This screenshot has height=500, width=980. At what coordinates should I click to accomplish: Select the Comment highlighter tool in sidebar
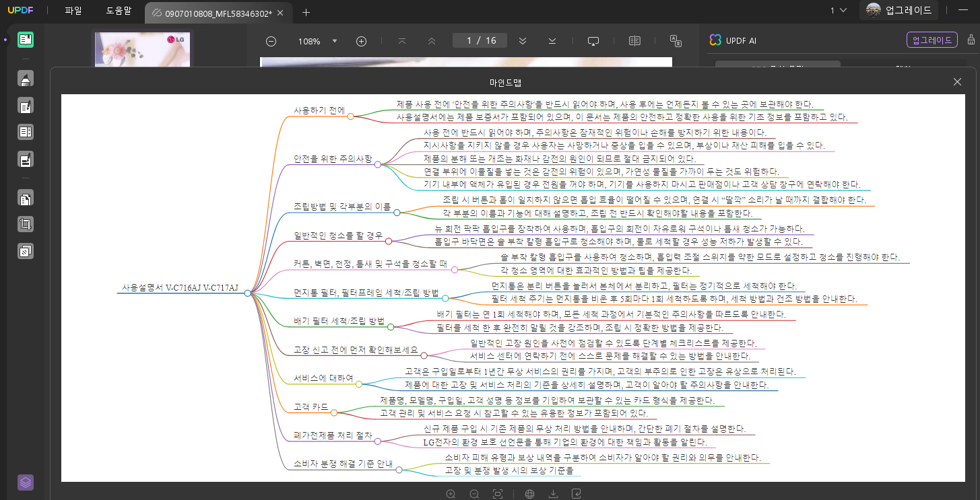pyautogui.click(x=26, y=78)
